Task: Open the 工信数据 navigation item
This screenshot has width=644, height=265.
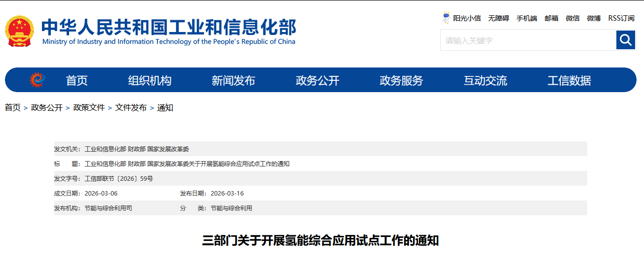Action: [569, 81]
